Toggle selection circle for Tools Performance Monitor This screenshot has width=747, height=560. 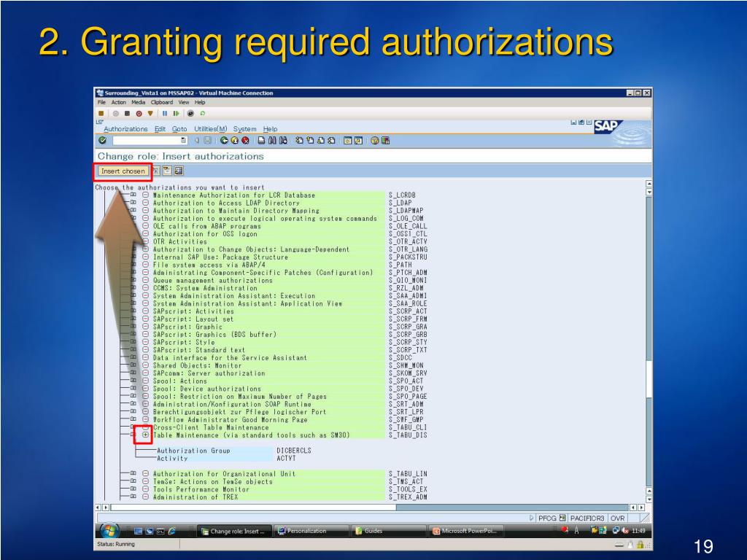145,489
